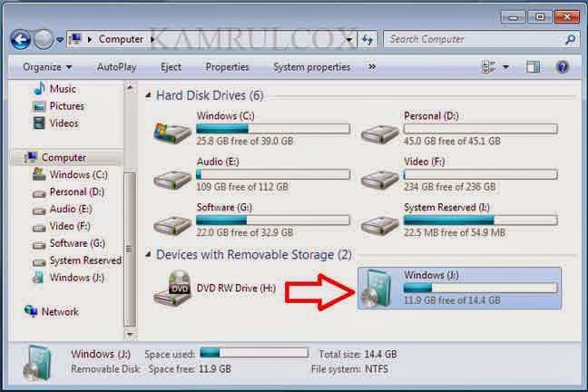This screenshot has height=392, width=588.
Task: Click the text 109 GB free of 112 GB
Action: coord(242,187)
